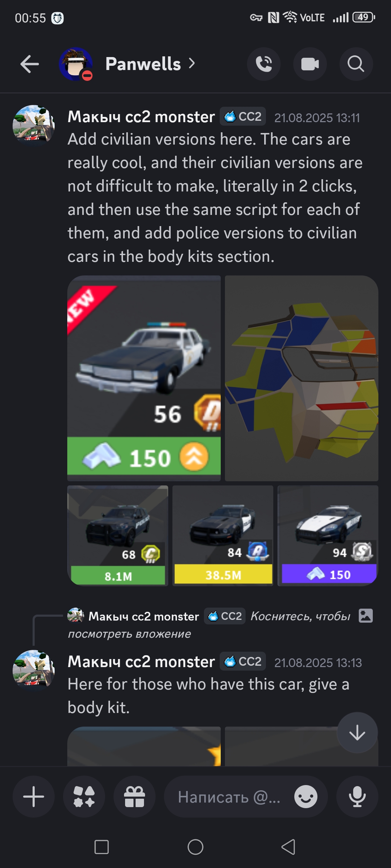The height and width of the screenshot is (868, 391).
Task: Jump to latest messages with down arrow
Action: [357, 733]
